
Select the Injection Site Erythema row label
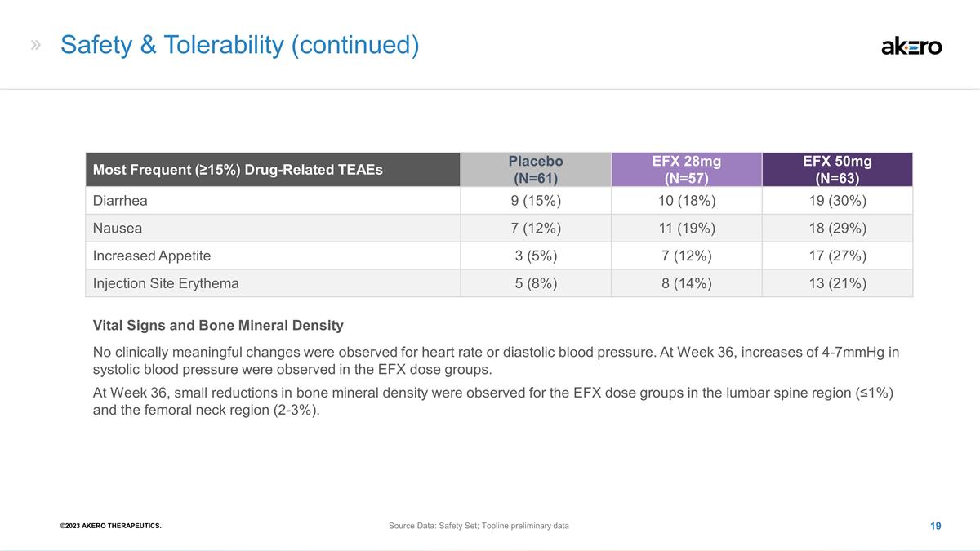(x=166, y=283)
